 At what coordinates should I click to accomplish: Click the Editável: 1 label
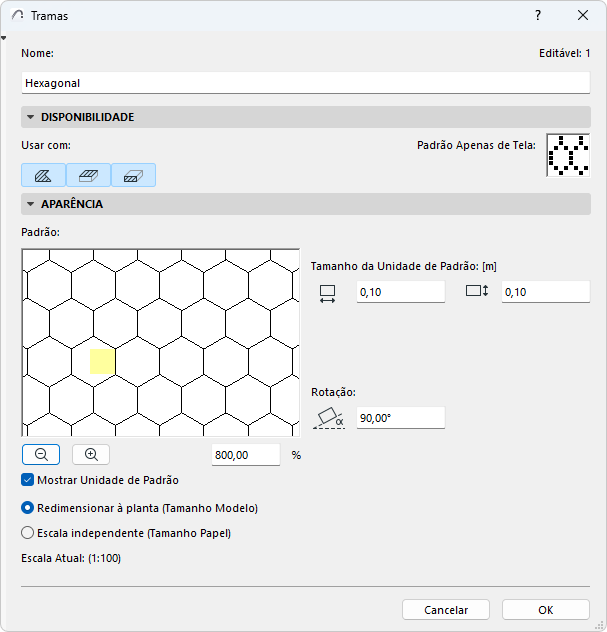[564, 53]
